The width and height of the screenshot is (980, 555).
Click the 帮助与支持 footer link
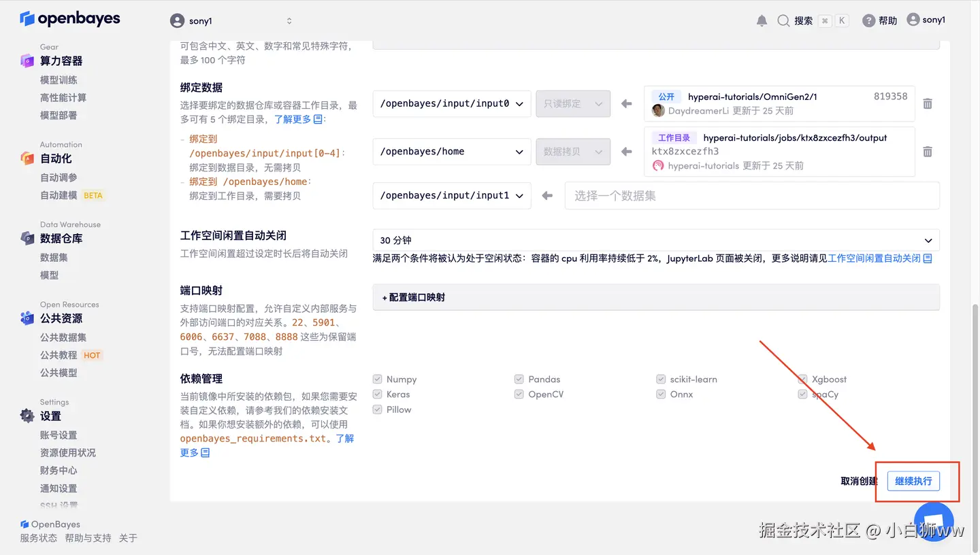[x=88, y=538]
